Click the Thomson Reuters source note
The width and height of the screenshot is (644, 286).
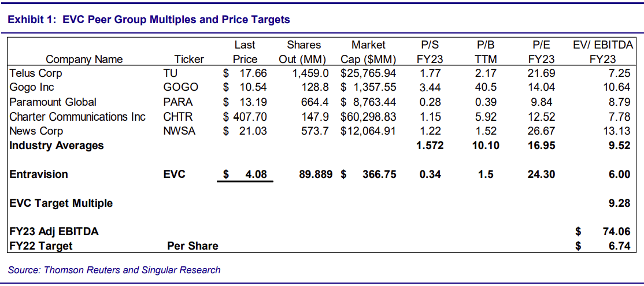[114, 270]
